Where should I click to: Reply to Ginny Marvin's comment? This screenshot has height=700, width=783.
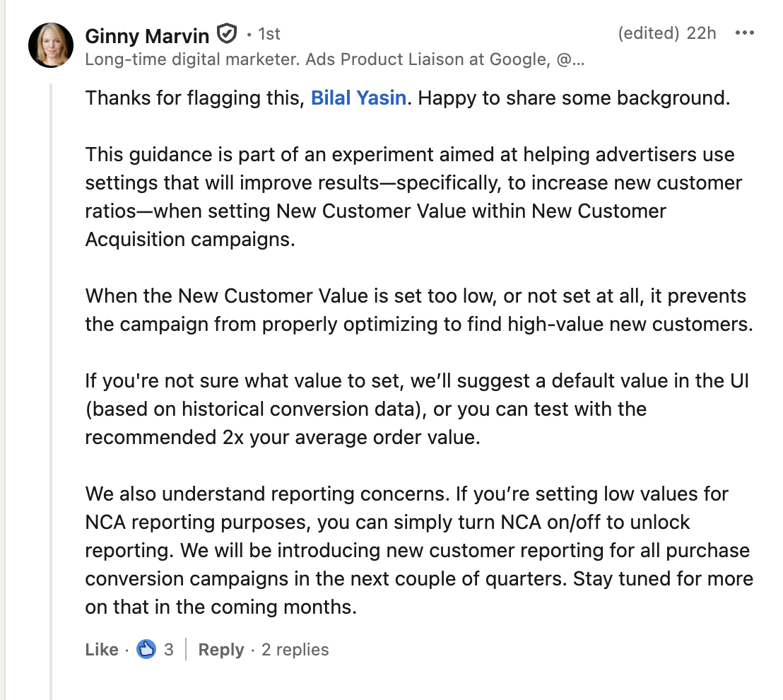220,650
